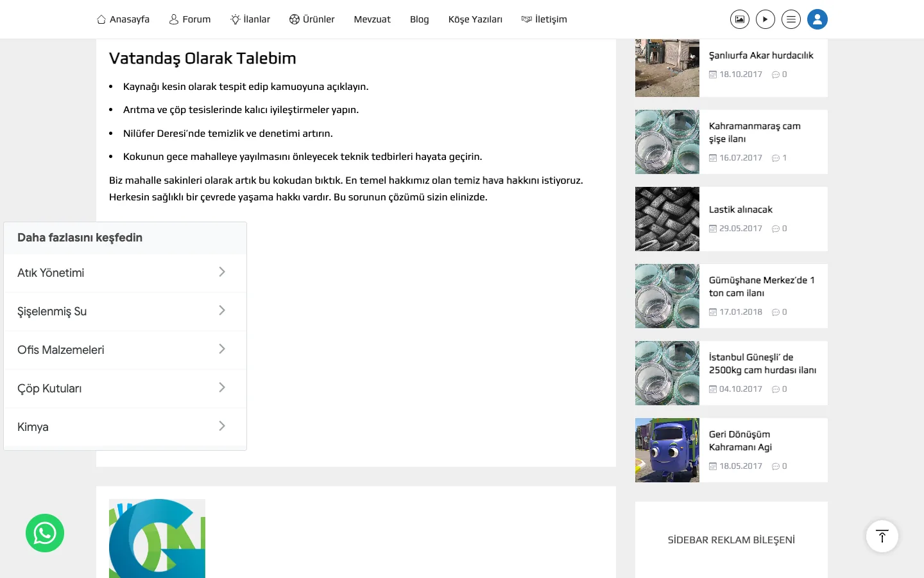Expand Ofis Malzemeleri chevron
Image resolution: width=924 pixels, height=578 pixels.
coord(222,349)
